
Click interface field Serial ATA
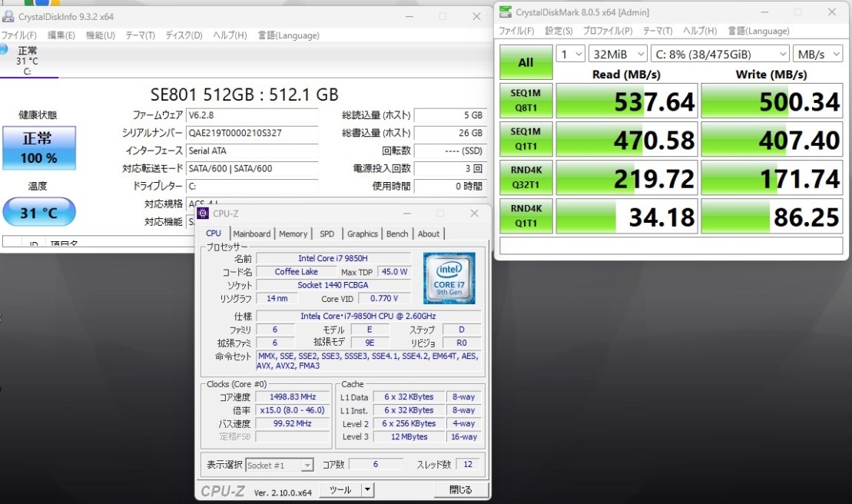click(x=252, y=151)
